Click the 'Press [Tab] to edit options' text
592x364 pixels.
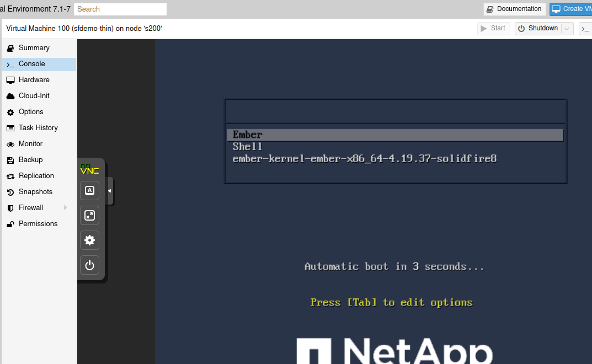392,303
